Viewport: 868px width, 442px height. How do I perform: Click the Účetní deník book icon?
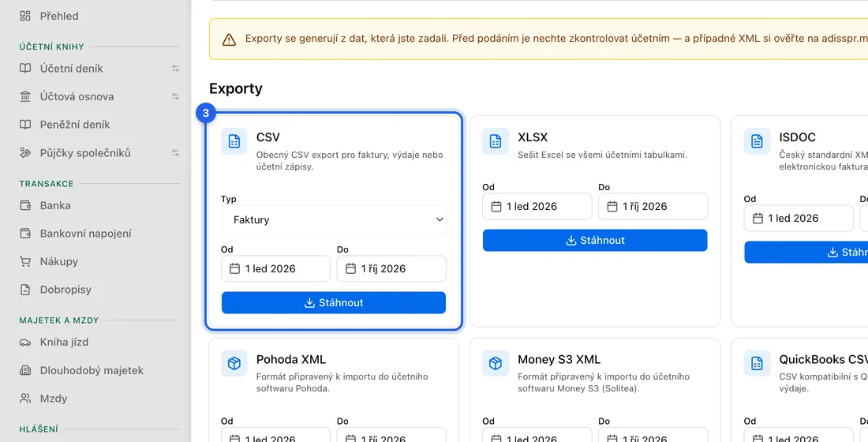25,69
